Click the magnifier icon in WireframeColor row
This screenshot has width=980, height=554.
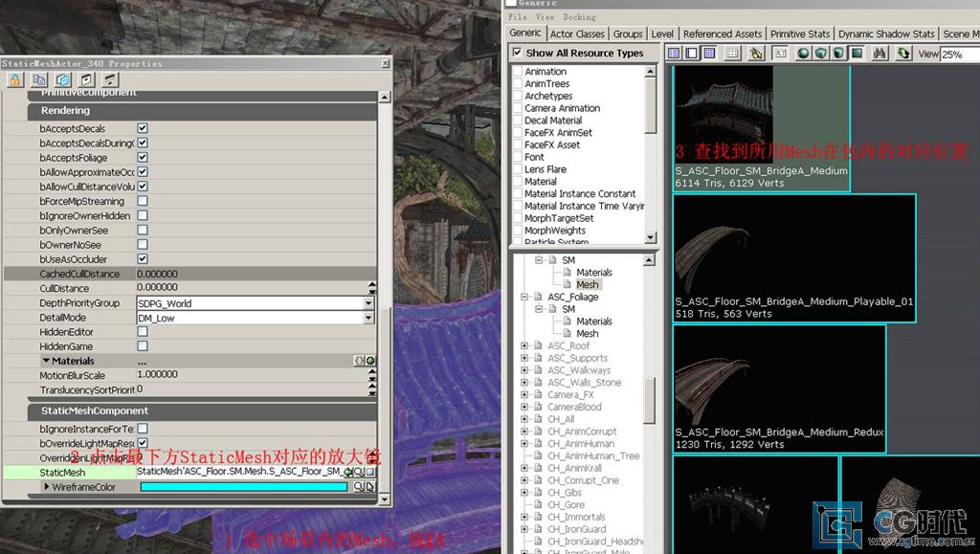coord(359,487)
